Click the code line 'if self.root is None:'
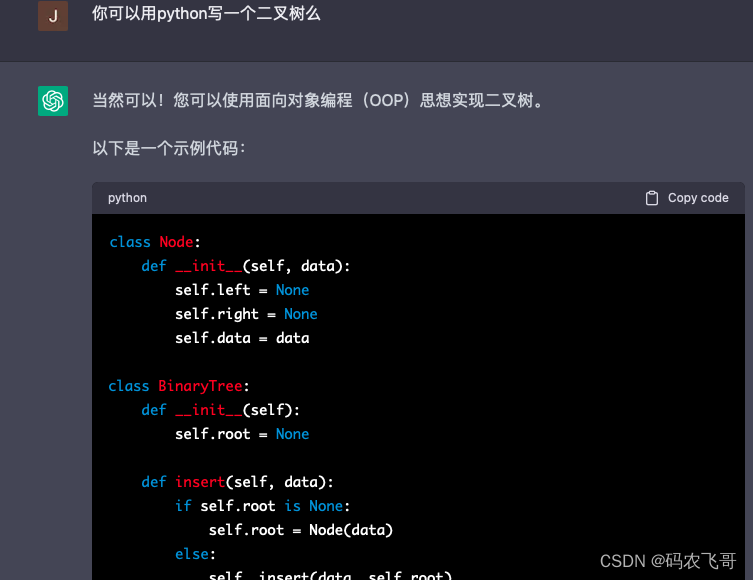 tap(263, 506)
